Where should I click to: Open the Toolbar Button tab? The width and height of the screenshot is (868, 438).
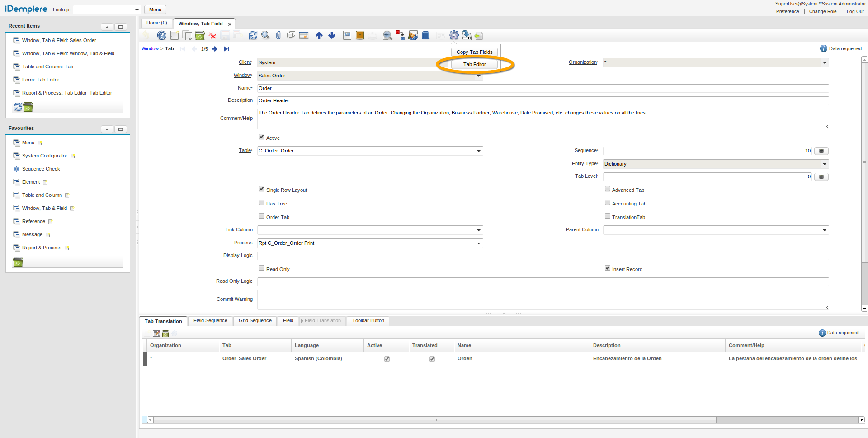click(x=368, y=321)
